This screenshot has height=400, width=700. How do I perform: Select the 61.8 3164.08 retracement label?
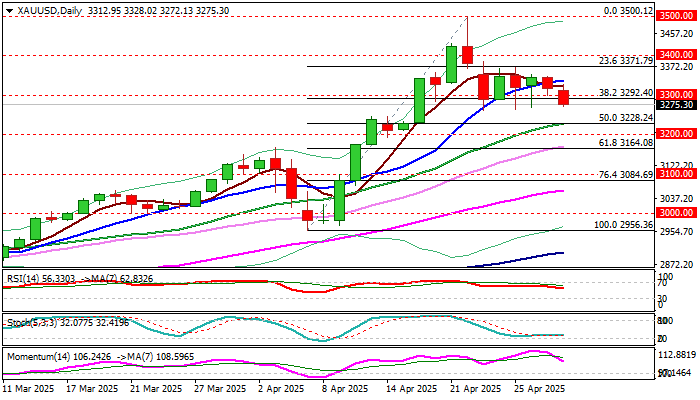626,143
